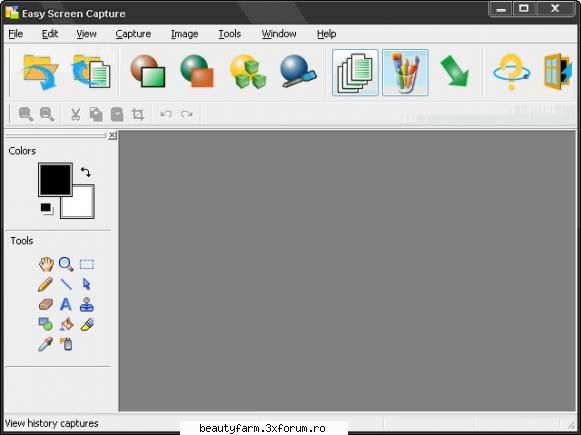
Task: Open the Tools menu
Action: [229, 34]
